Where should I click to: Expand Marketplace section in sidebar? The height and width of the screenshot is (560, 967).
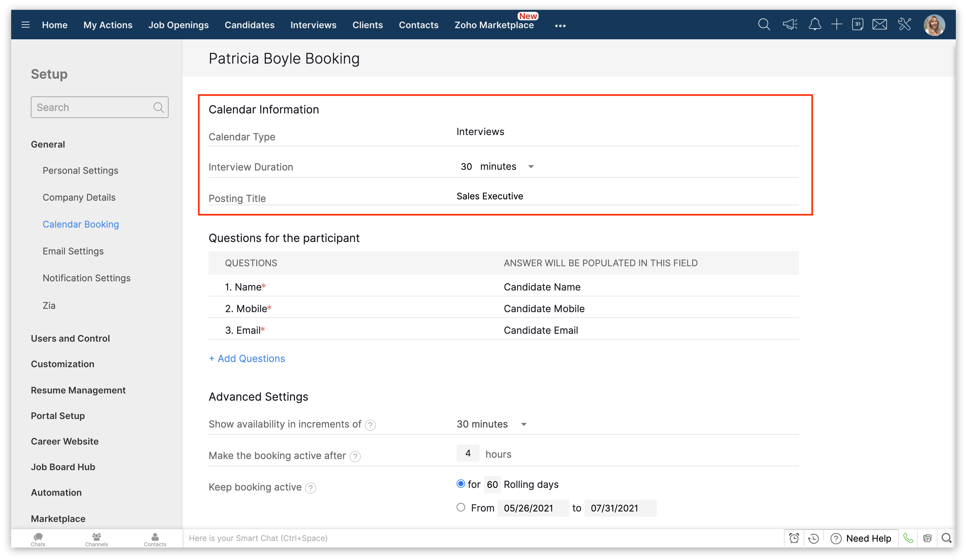coord(58,519)
